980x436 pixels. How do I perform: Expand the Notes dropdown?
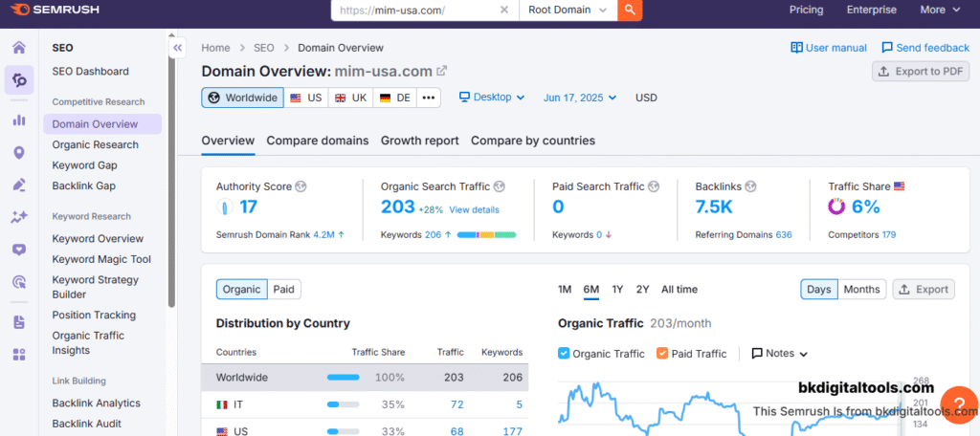point(779,354)
